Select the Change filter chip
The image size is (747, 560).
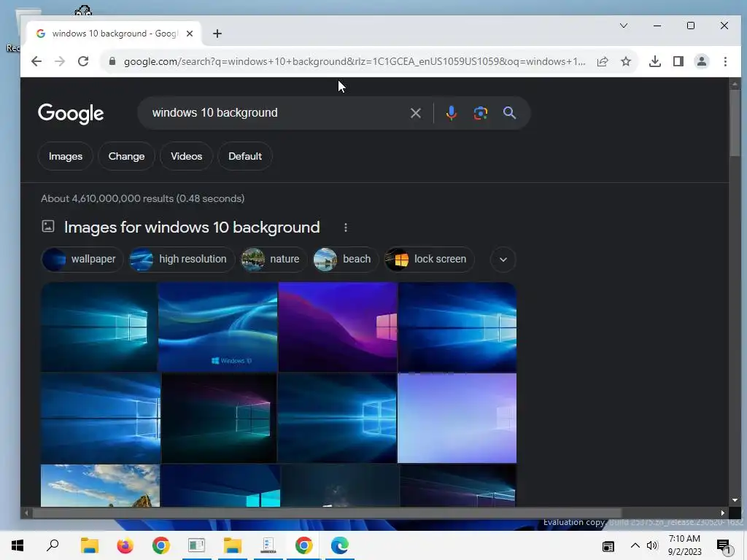(126, 156)
